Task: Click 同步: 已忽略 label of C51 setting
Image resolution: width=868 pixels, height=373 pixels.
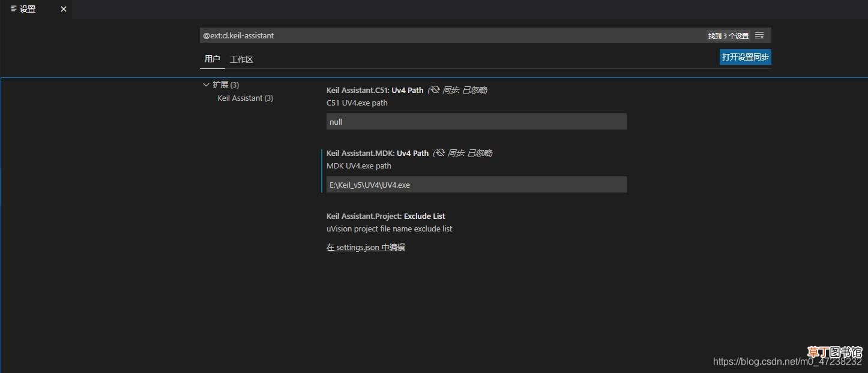Action: point(465,90)
